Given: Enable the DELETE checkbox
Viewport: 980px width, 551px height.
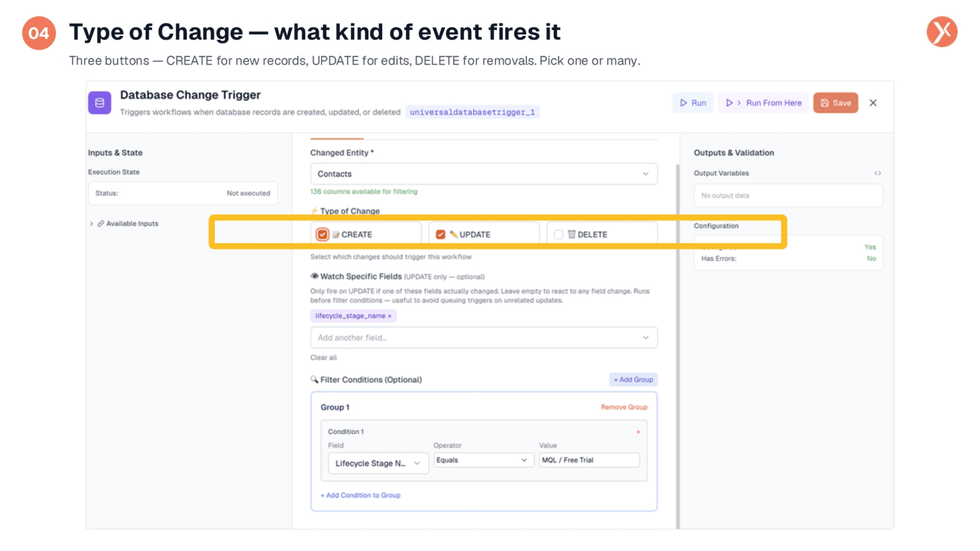Looking at the screenshot, I should (558, 234).
